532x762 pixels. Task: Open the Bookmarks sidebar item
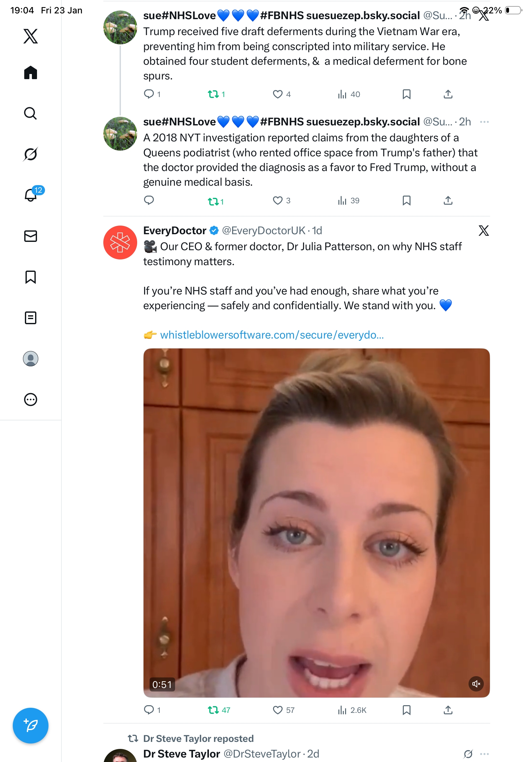[31, 277]
